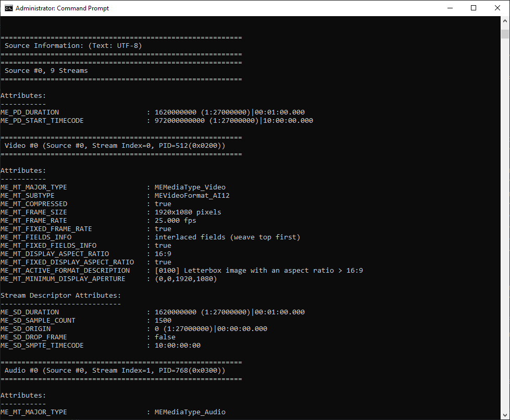The image size is (510, 420).
Task: Click the value 'MEMediaType_Video'
Action: tap(190, 187)
